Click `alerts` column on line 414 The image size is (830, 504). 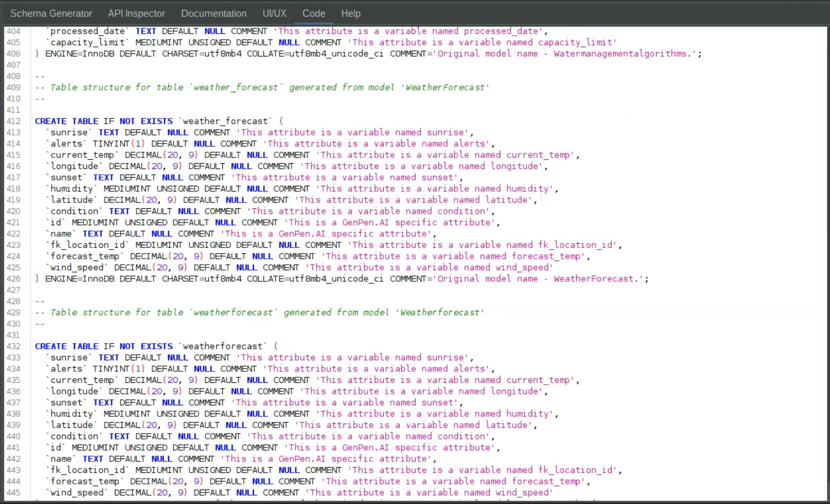(x=66, y=144)
